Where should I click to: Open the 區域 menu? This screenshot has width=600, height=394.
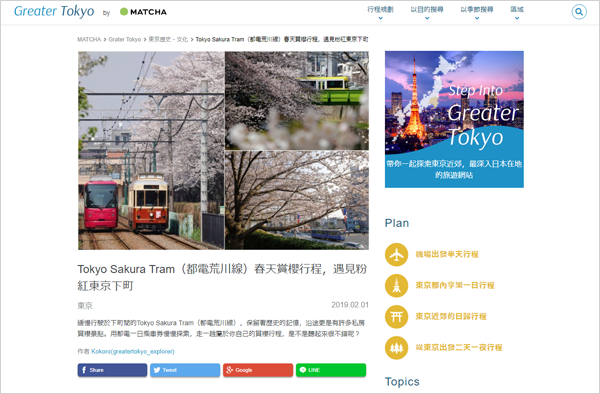point(517,9)
